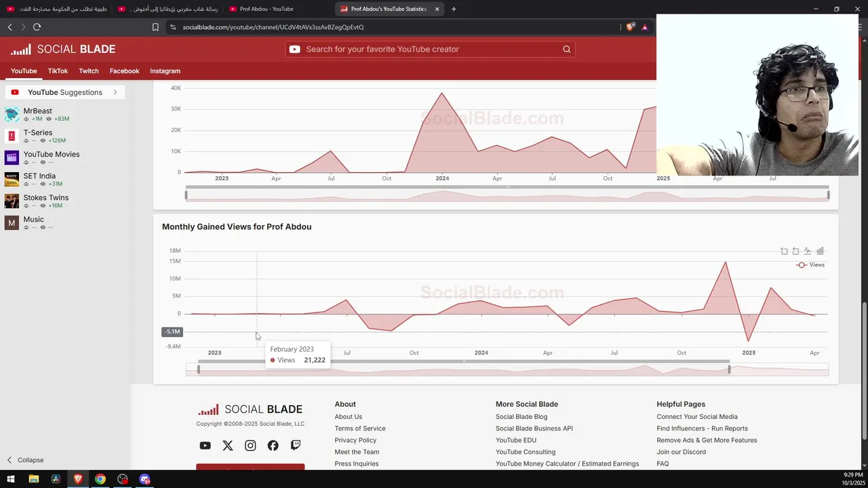Click the search magnifier icon
The height and width of the screenshot is (488, 868).
click(567, 49)
